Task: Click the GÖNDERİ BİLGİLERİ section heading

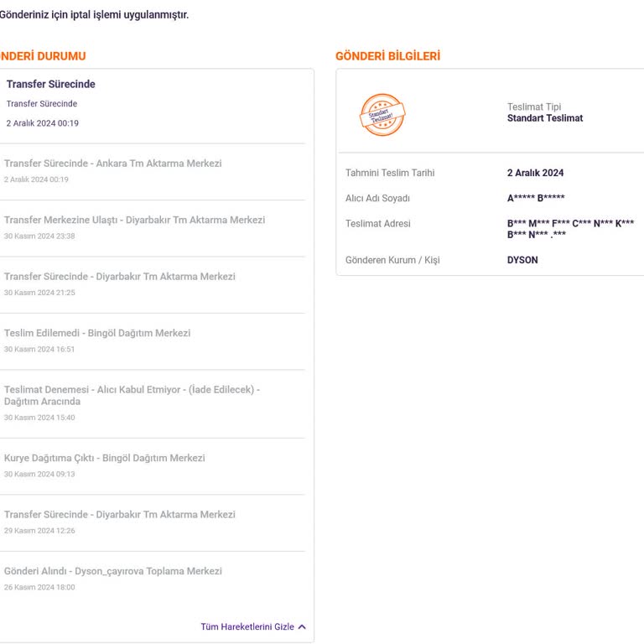Action: (387, 56)
